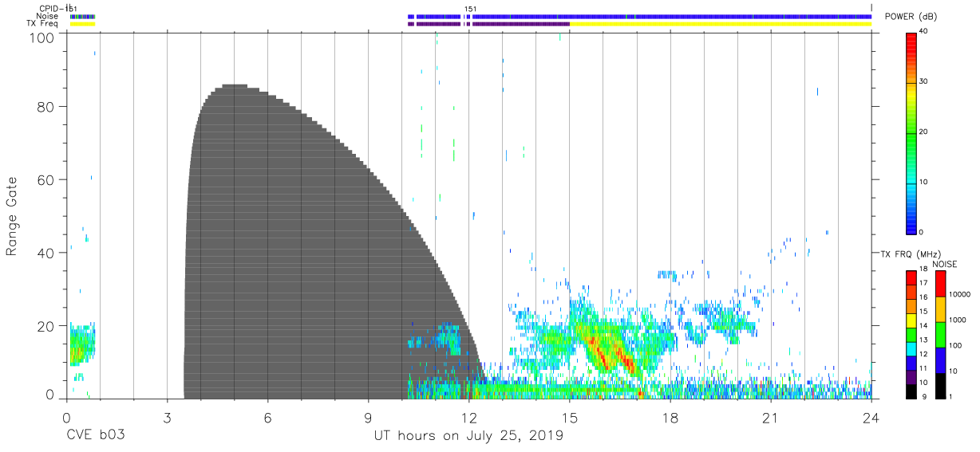Click the 60 tick on Range Gate axis
The height and width of the screenshot is (452, 980).
pos(47,179)
